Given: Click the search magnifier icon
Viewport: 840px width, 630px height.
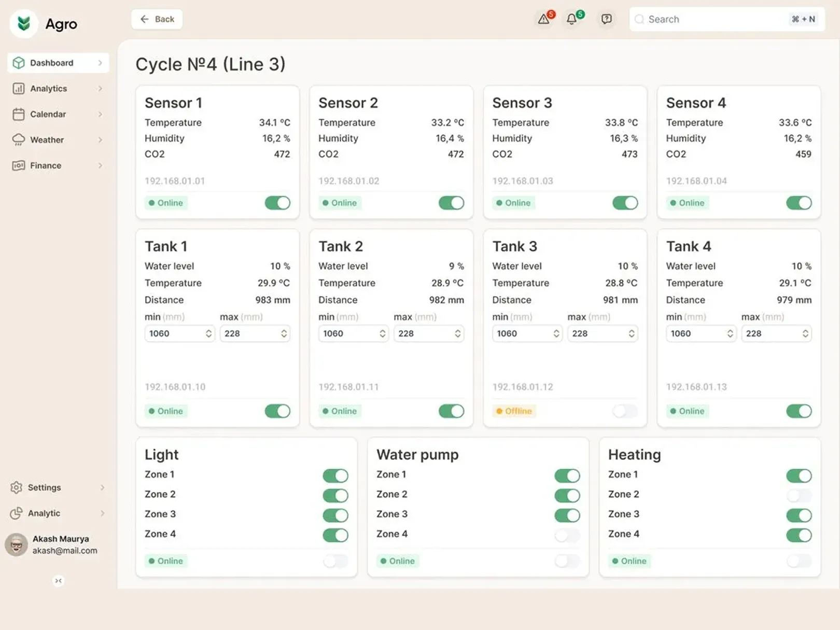Looking at the screenshot, I should pos(640,19).
